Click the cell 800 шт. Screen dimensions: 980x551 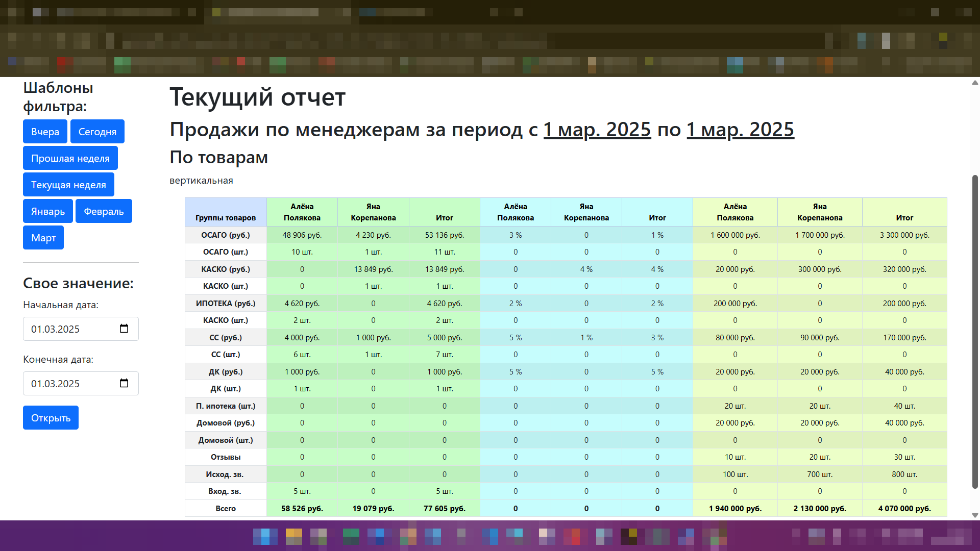(904, 474)
